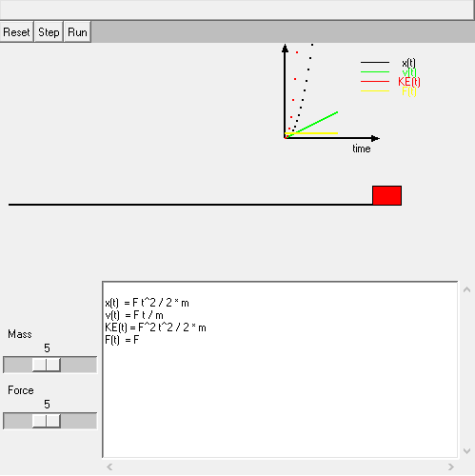Image resolution: width=475 pixels, height=476 pixels.
Task: Click the green v(t) legend entry
Action: click(x=409, y=72)
